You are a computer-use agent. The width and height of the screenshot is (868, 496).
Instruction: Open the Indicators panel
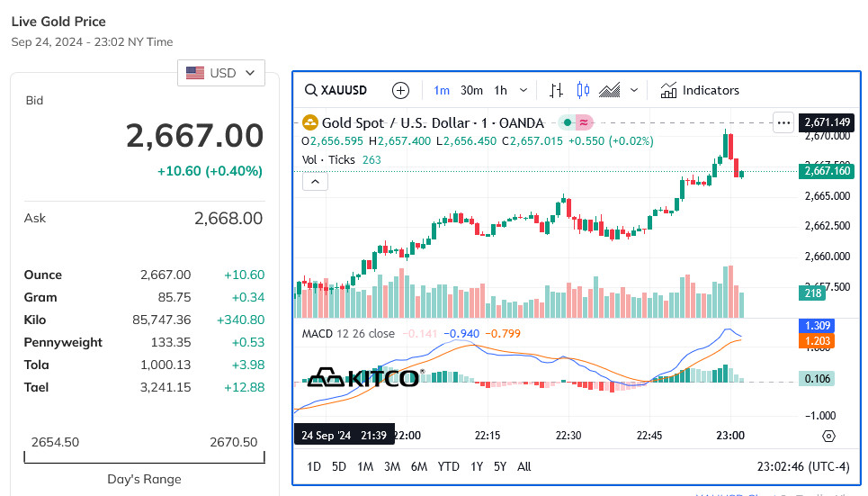[700, 90]
